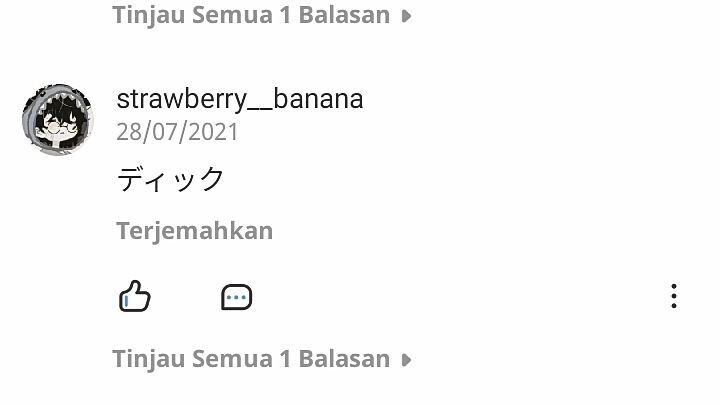Open the three-dot more options menu
Screen dimensions: 720x405
coord(674,296)
